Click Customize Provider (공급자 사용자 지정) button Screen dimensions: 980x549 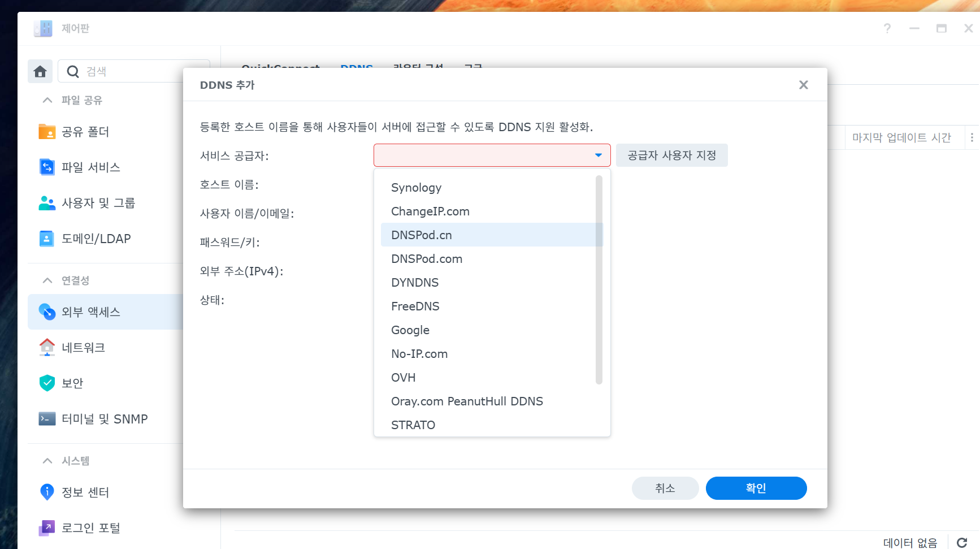point(671,155)
